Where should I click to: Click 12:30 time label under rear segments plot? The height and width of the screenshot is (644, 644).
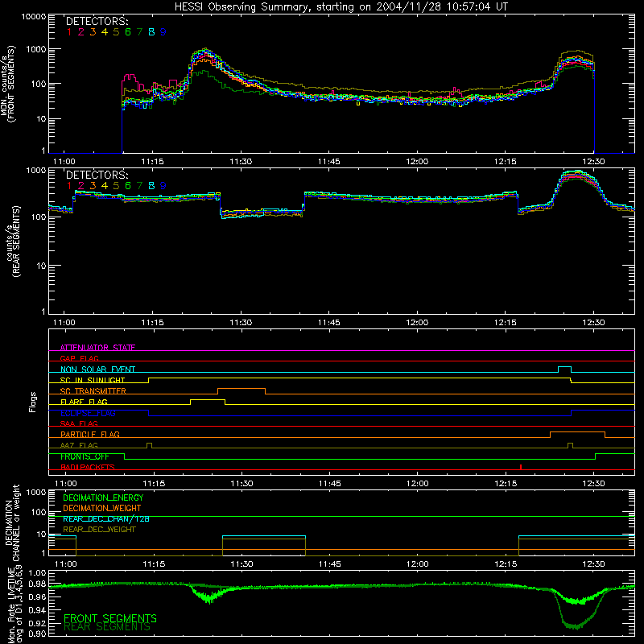[x=593, y=323]
